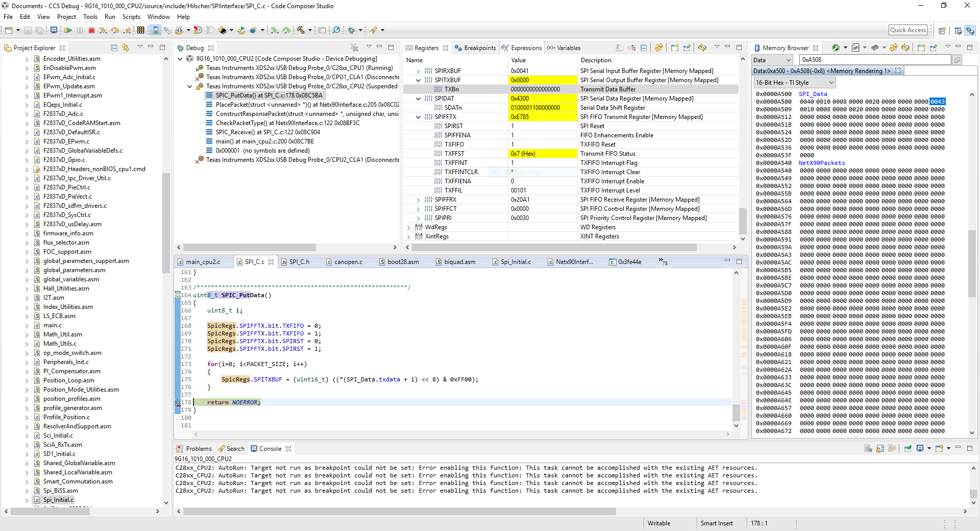Click Collapse All in Project Explorer
Screen dimensions: 980x531
click(x=114, y=47)
